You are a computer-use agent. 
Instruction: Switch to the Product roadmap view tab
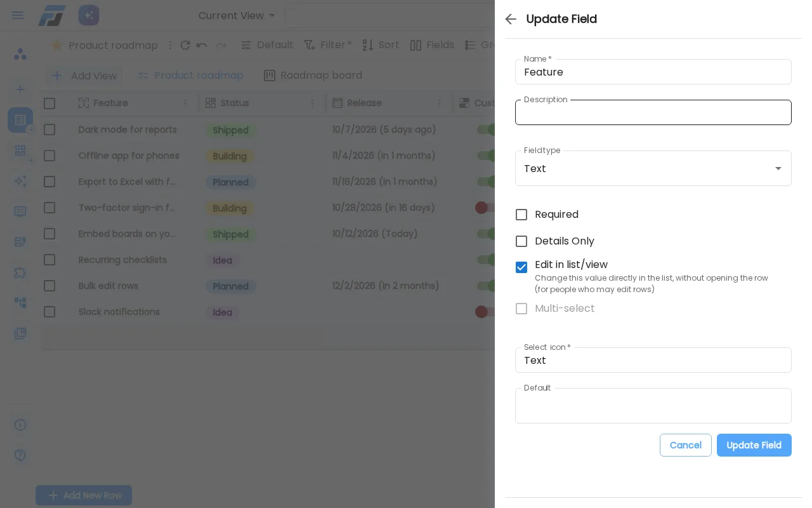pos(191,76)
